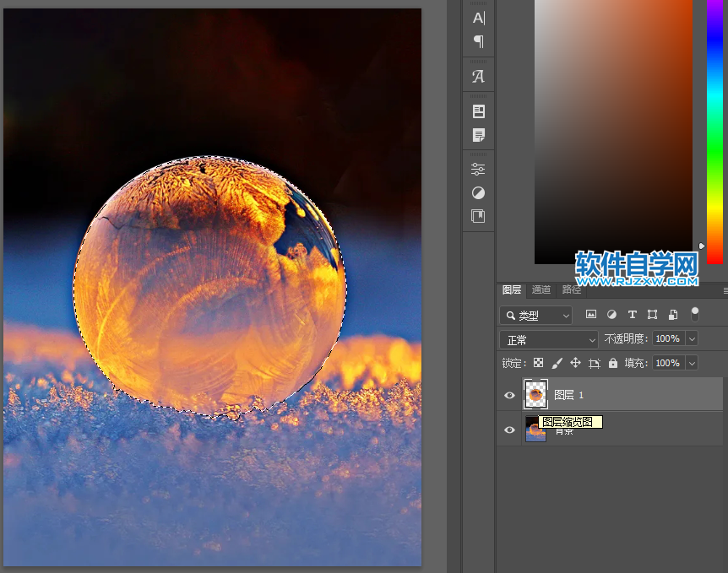The width and height of the screenshot is (728, 573).
Task: Hide the background layer eye icon
Action: tap(509, 430)
